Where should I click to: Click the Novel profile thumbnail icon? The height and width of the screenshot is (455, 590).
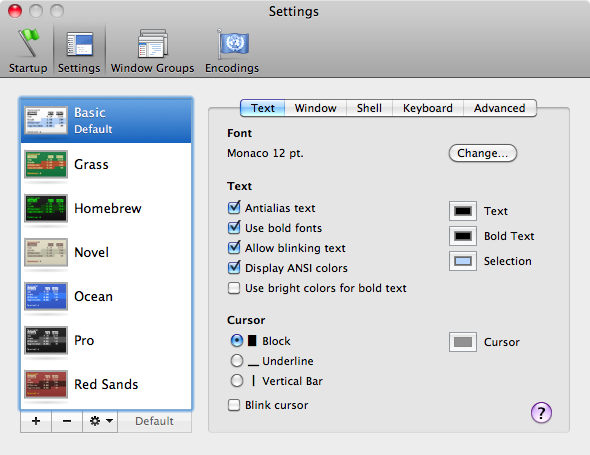(x=46, y=252)
